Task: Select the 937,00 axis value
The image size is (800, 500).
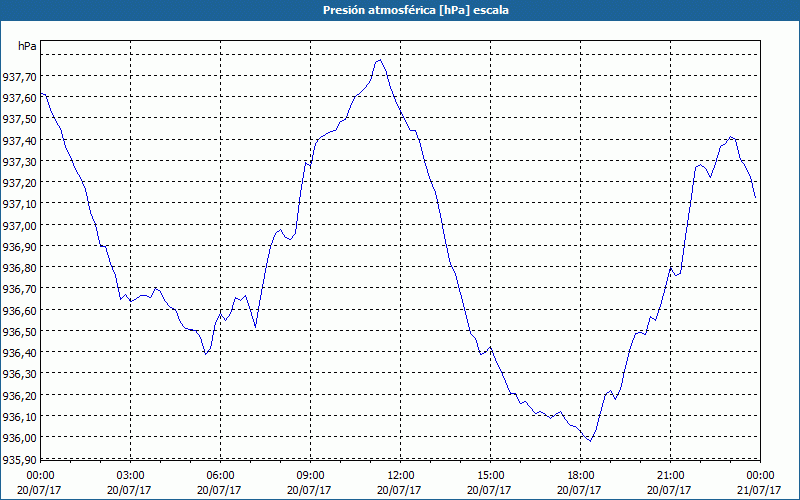Action: click(x=19, y=226)
